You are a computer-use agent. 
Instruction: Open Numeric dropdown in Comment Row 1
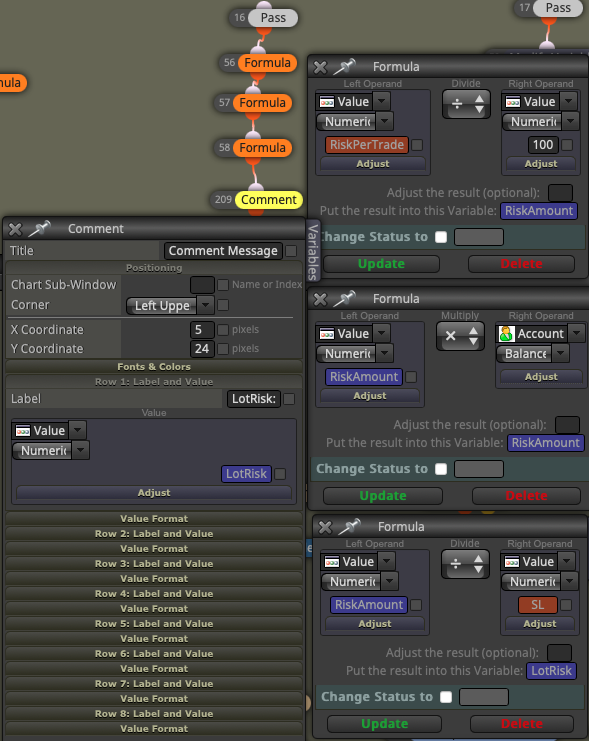(x=51, y=451)
